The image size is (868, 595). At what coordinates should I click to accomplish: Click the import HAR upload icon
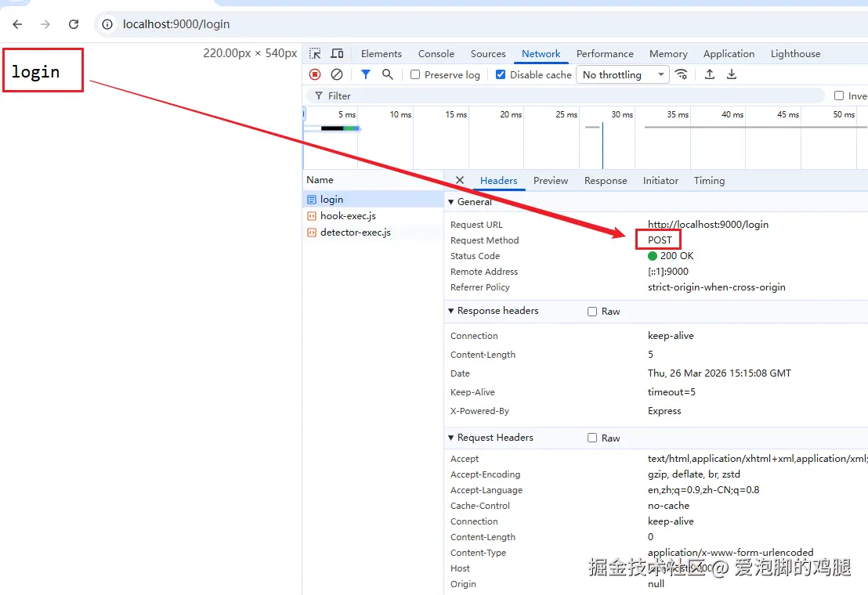click(x=710, y=74)
